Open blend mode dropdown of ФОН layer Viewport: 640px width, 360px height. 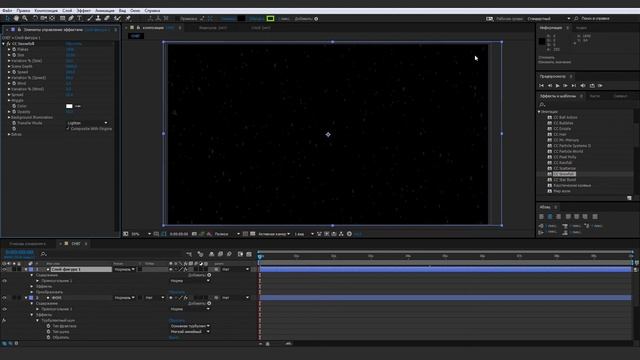click(x=124, y=298)
